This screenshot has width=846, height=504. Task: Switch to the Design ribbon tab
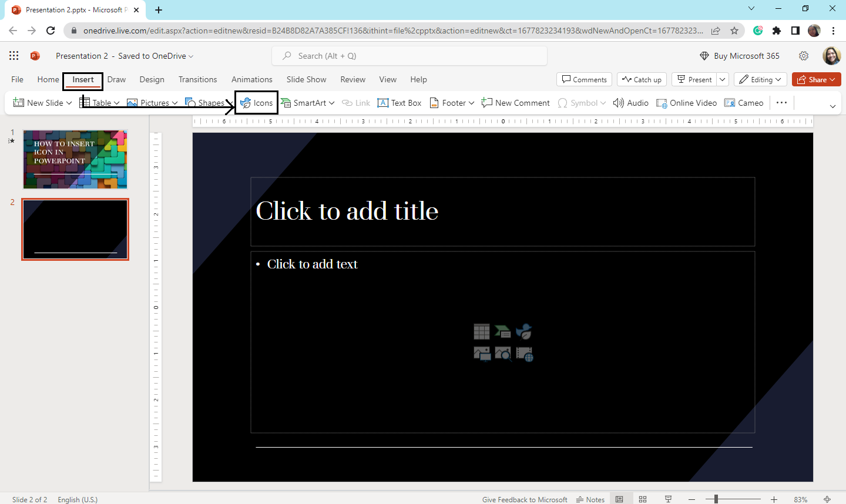(152, 79)
